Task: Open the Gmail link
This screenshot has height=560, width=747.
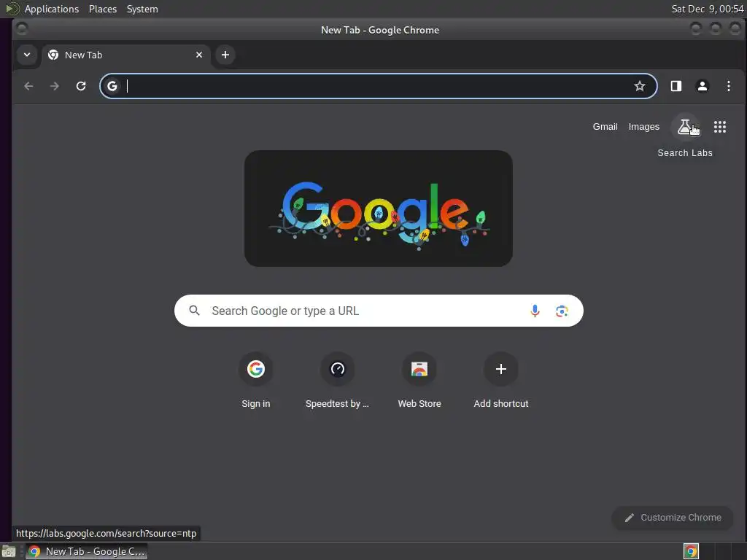Action: (605, 127)
